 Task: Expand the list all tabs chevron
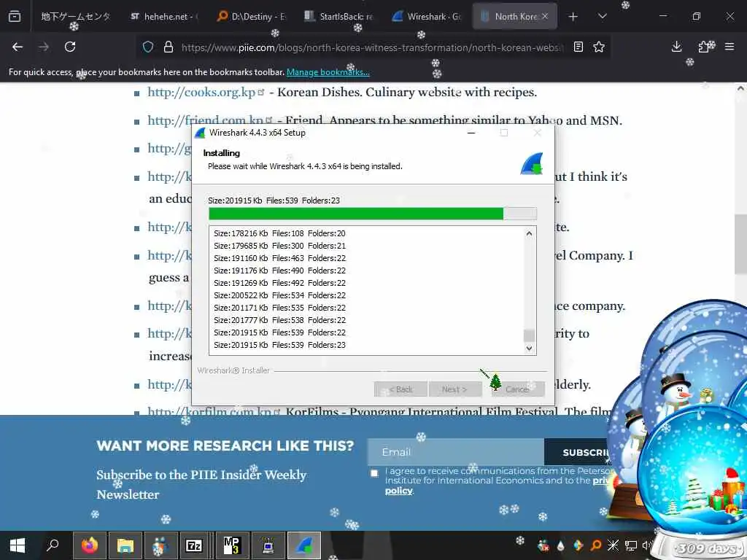click(x=602, y=16)
